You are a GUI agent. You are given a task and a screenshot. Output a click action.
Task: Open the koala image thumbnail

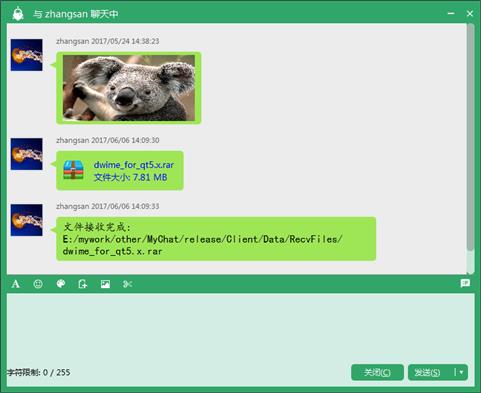coord(129,88)
